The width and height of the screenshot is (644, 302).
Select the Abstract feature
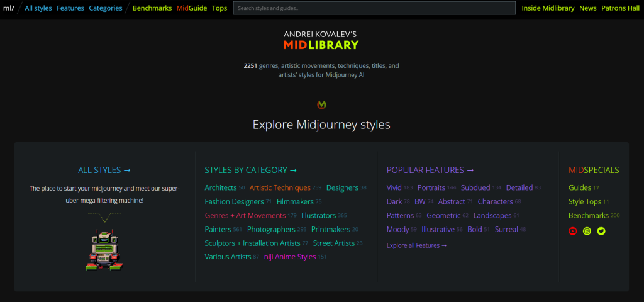(x=452, y=201)
